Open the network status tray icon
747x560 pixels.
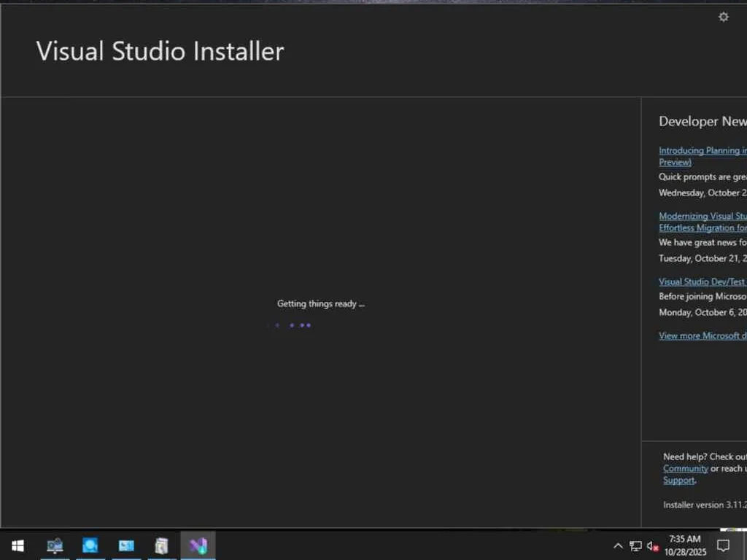click(635, 546)
